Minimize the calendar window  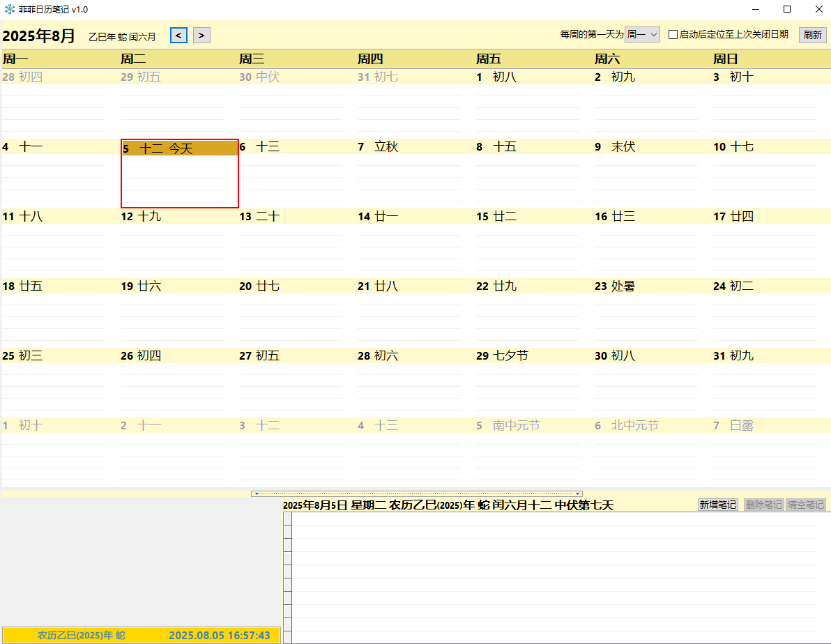point(755,10)
